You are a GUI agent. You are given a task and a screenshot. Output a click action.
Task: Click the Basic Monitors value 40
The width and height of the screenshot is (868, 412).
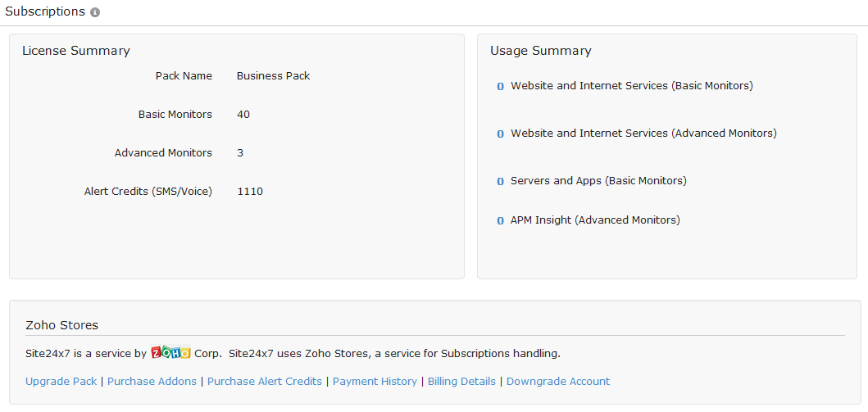(x=243, y=114)
